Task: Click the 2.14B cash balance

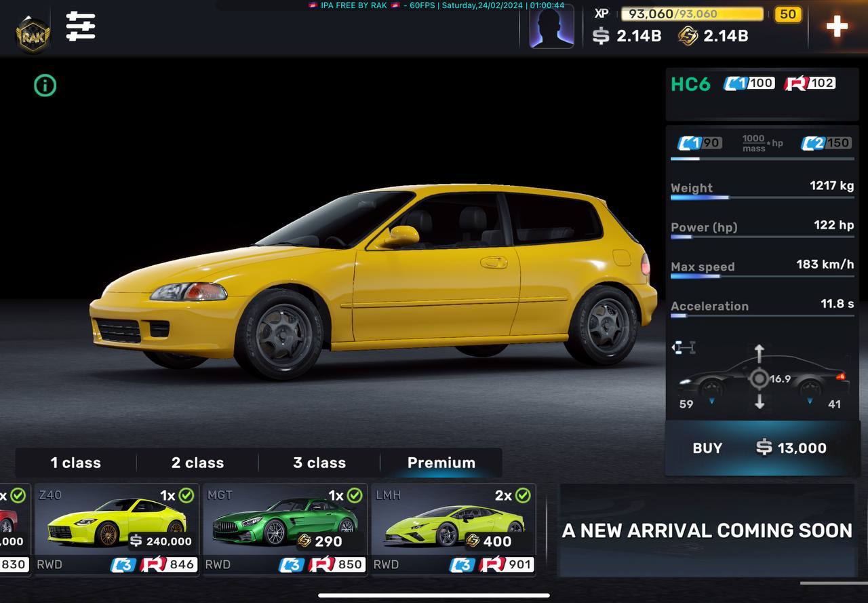Action: point(639,36)
